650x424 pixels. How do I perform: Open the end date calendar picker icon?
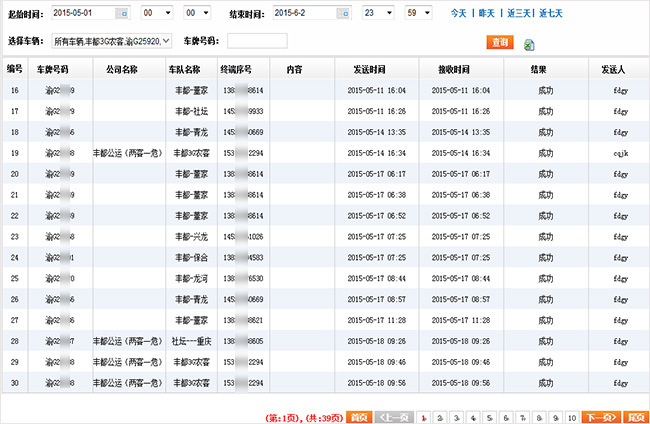click(x=344, y=13)
